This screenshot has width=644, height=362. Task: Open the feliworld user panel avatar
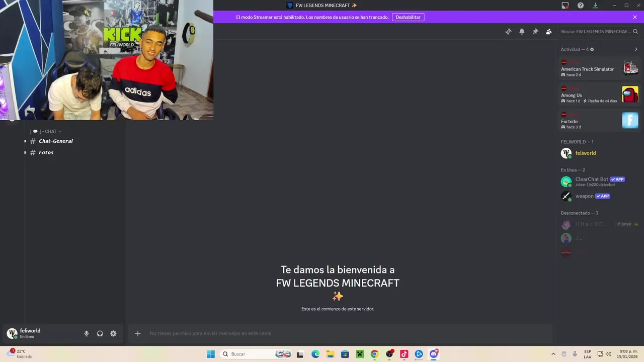coord(12,333)
